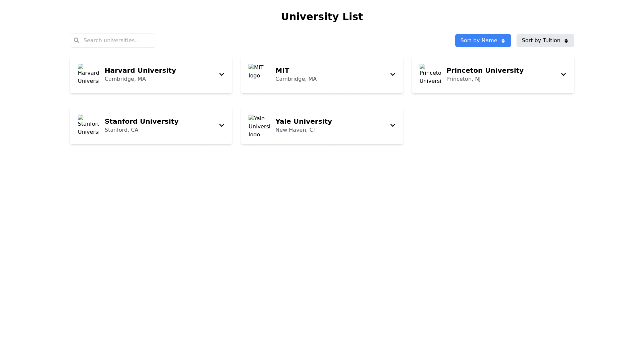
Task: Click the Stanford, CA location text
Action: [x=121, y=130]
